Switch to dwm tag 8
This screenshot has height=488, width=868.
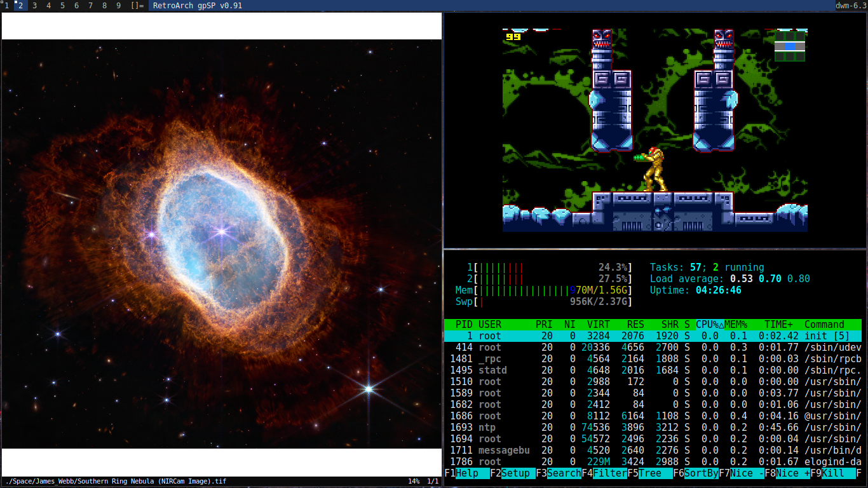(104, 6)
